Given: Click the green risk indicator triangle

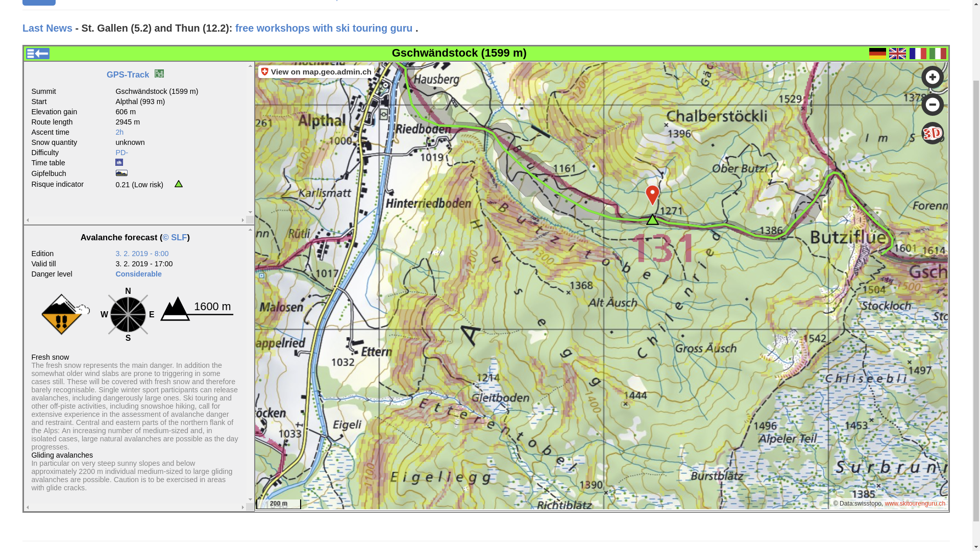Looking at the screenshot, I should pos(179,184).
